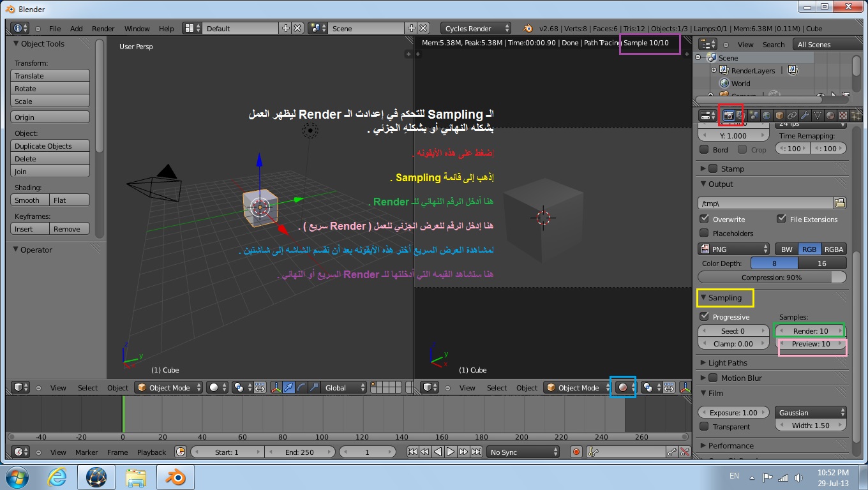
Task: Add a new screen layout with the plus beside Default
Action: click(286, 28)
